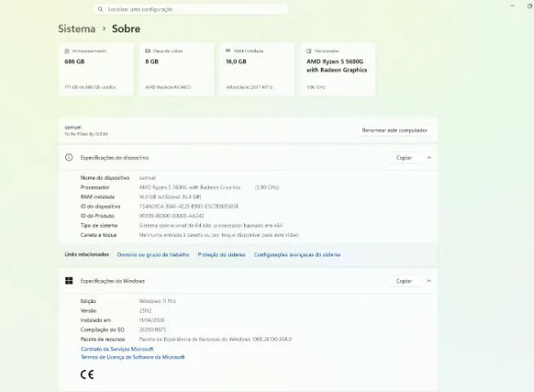This screenshot has height=392, width=534.
Task: Click the 'ID do dispositivo' label
Action: 100,207
